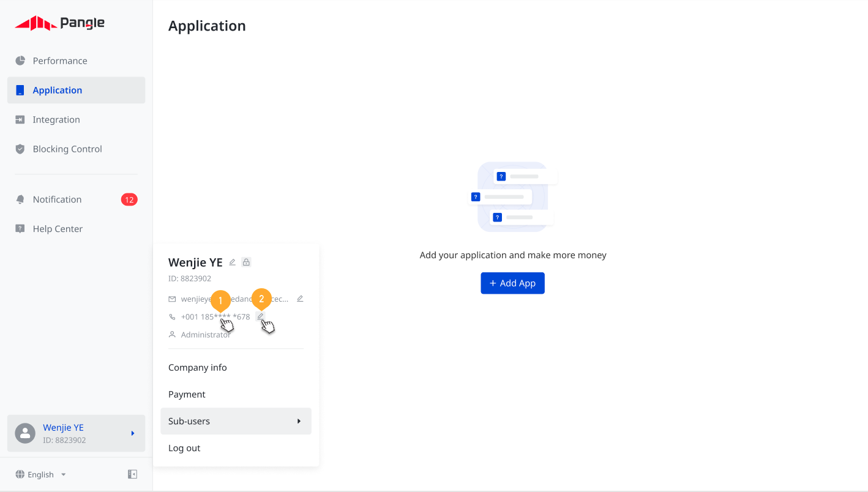Expand the Sub-users submenu
This screenshot has height=492, width=868.
(236, 421)
